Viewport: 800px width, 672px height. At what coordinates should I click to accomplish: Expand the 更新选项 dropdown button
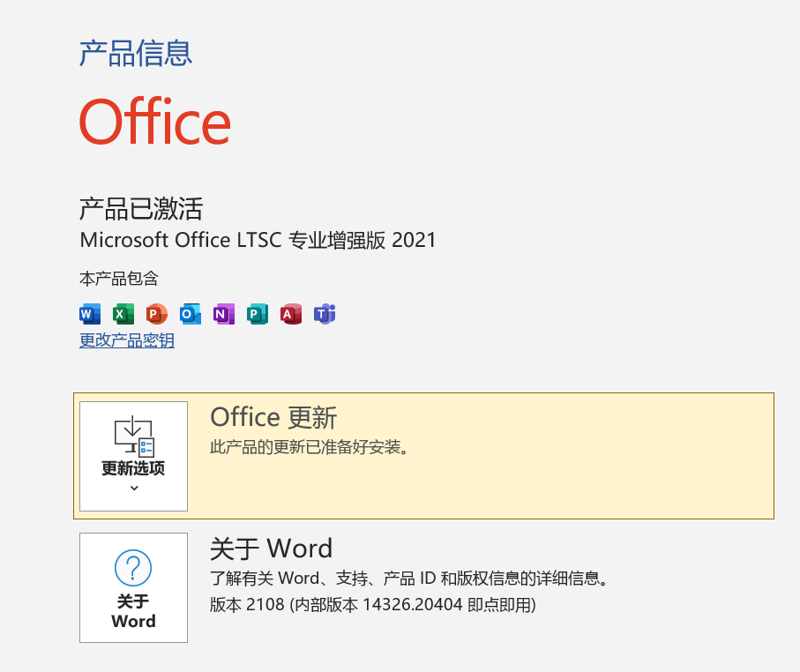(x=134, y=456)
